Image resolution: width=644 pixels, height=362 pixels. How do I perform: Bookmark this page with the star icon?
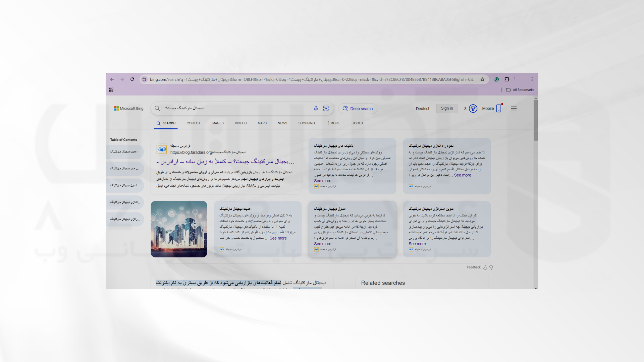[x=482, y=79]
